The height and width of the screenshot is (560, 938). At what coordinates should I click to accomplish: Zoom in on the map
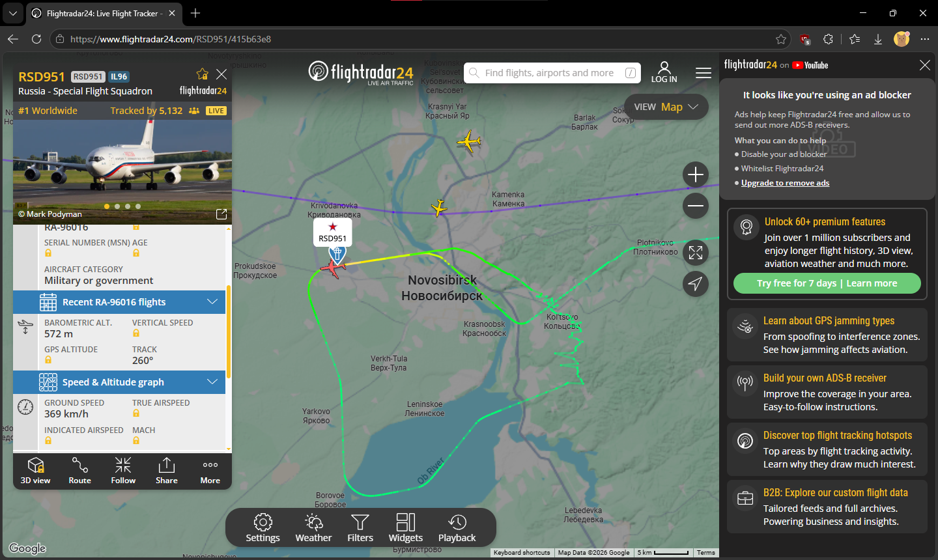pyautogui.click(x=696, y=175)
